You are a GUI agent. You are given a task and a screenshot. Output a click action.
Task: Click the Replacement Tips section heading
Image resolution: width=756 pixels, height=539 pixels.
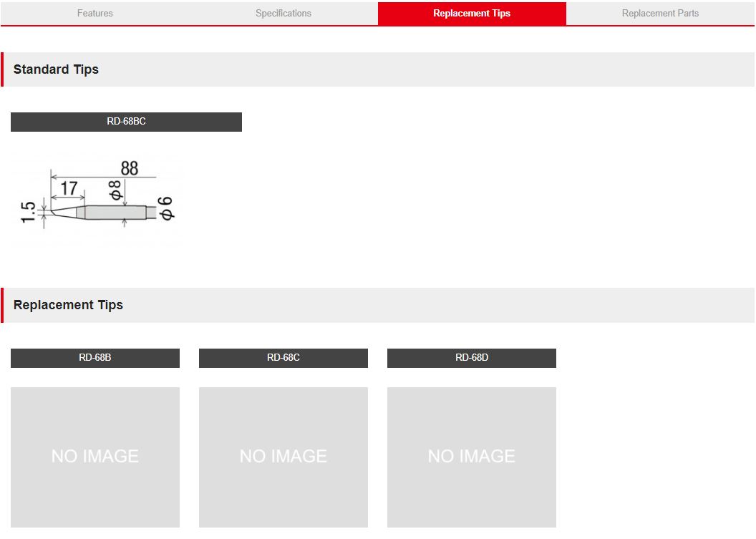click(x=68, y=305)
